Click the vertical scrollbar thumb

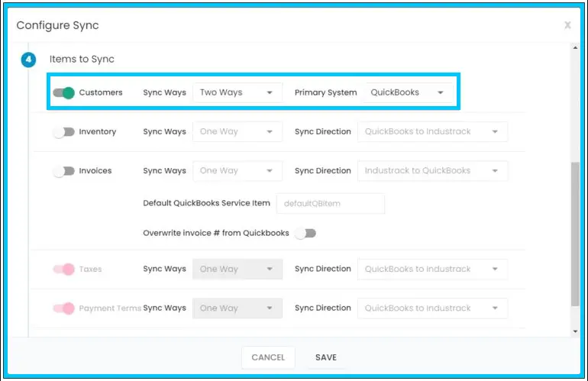pyautogui.click(x=575, y=234)
